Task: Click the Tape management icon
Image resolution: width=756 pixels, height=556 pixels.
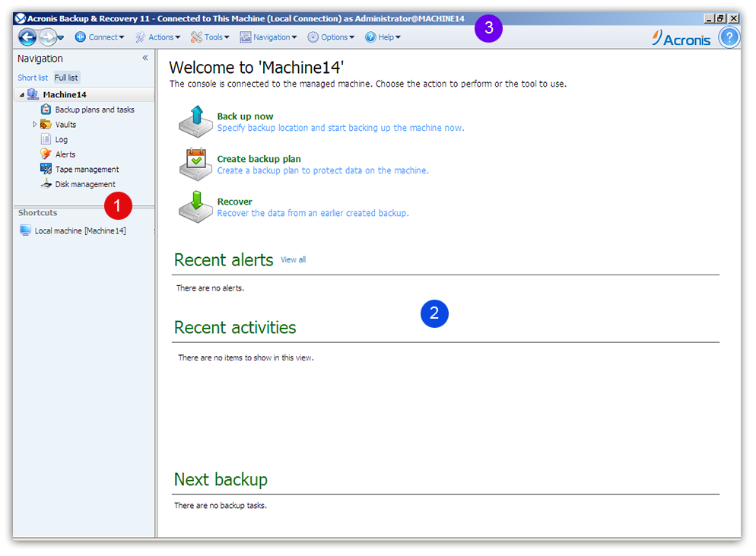Action: (46, 169)
